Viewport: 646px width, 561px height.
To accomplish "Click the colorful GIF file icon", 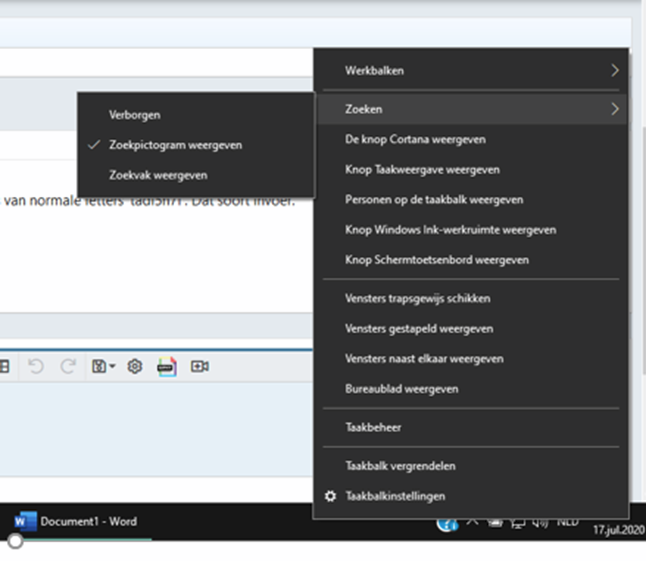I will click(167, 367).
